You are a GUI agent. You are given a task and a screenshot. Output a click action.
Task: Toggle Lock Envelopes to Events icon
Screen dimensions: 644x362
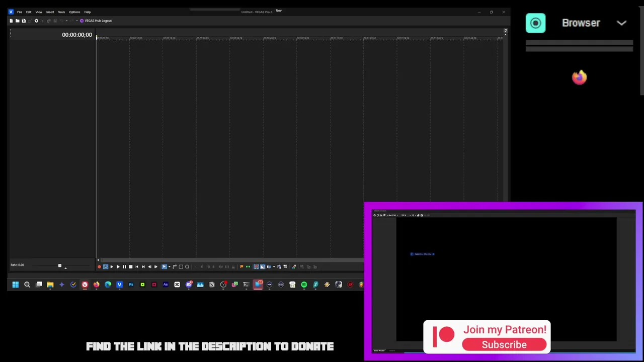(279, 266)
